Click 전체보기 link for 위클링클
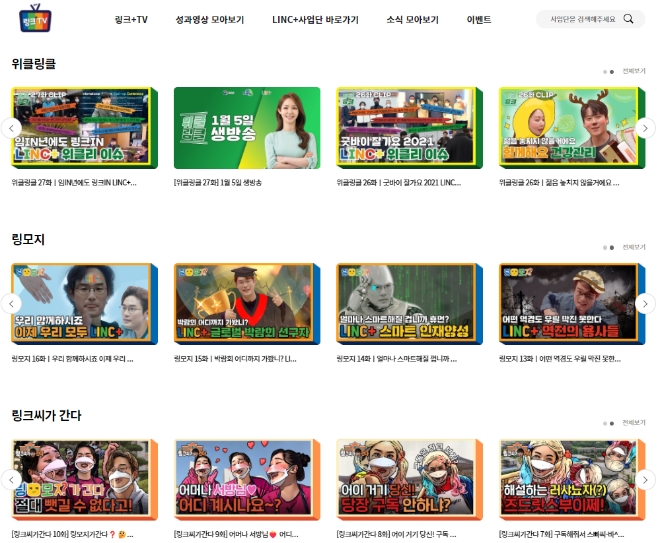 (x=633, y=71)
